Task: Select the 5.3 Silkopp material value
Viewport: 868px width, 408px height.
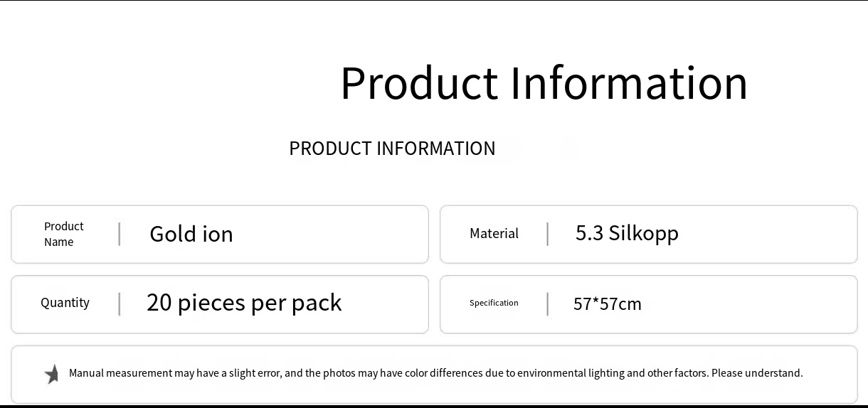Action: coord(627,234)
